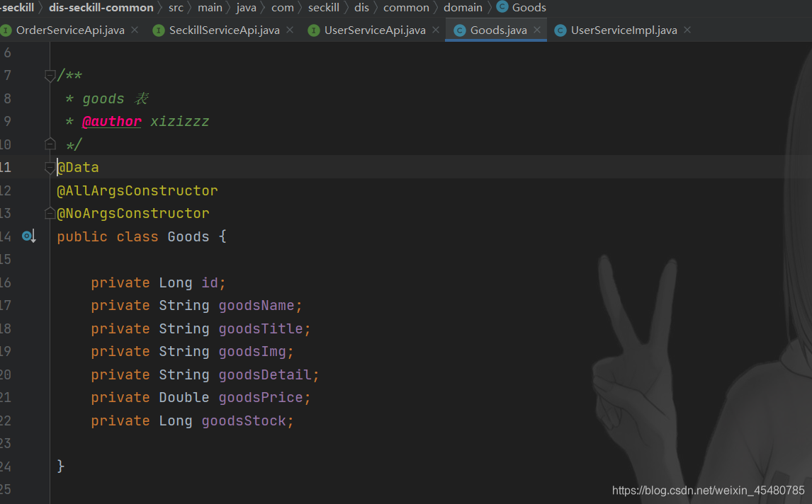Switch to the OrderServiceApi.java tab

70,30
